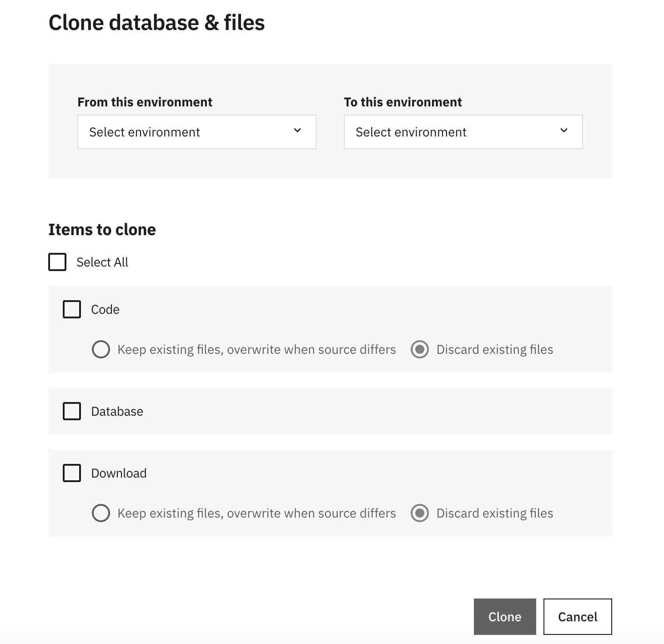The image size is (664, 644).
Task: Tick the Database checkbox
Action: point(72,411)
